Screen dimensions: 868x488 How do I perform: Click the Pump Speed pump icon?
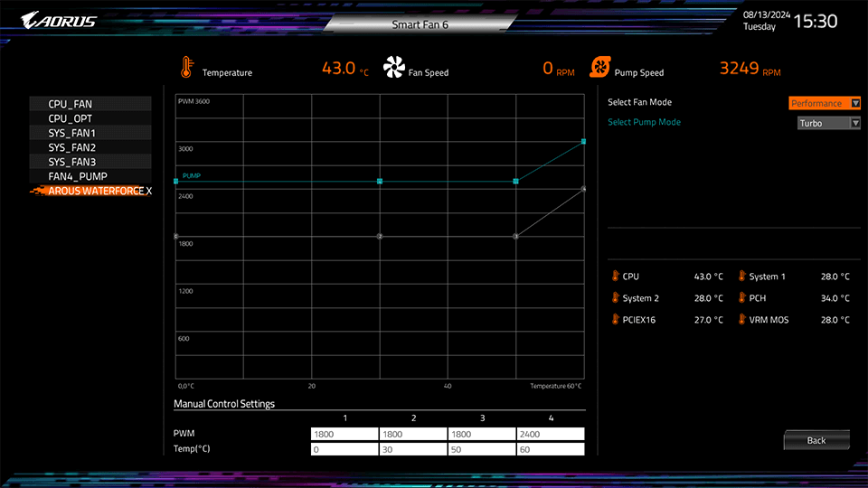(x=599, y=68)
